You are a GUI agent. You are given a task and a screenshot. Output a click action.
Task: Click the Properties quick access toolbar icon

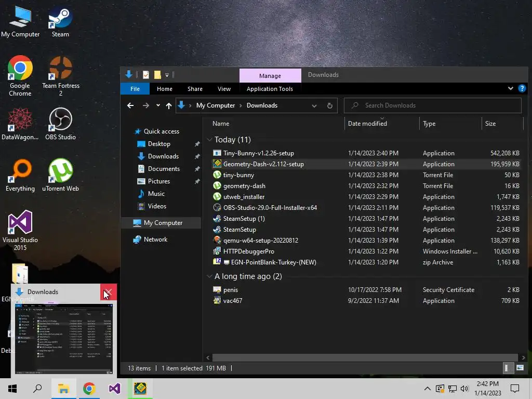[146, 75]
